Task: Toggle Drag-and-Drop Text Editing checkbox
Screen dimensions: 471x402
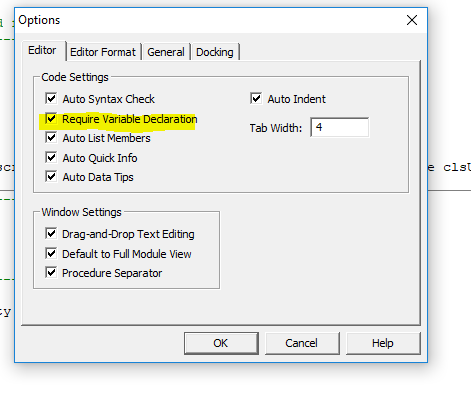Action: click(51, 234)
